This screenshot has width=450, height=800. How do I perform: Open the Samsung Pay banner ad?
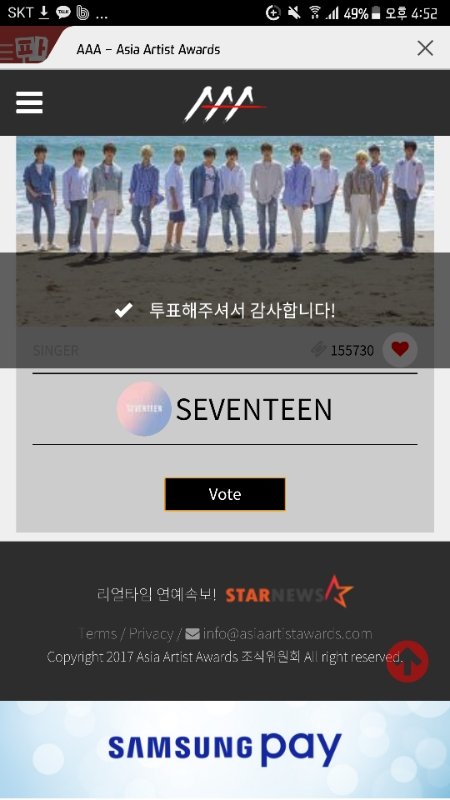225,749
